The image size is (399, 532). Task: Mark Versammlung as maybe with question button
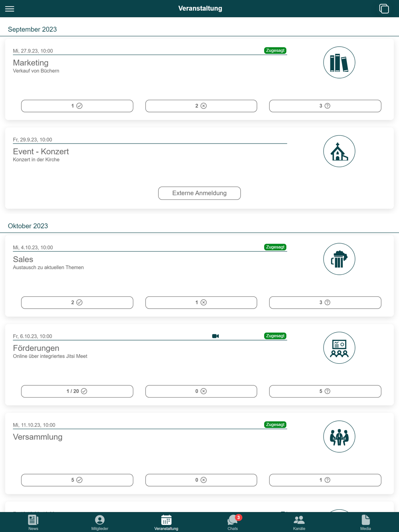(x=325, y=480)
